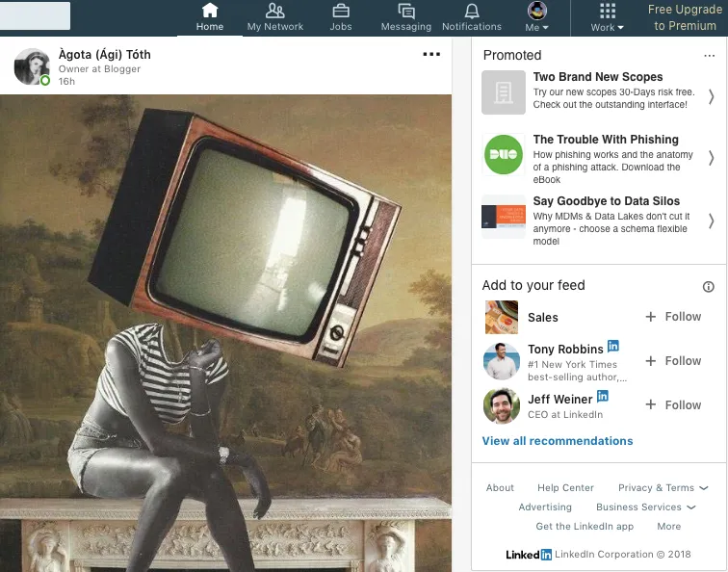Click the LinkedIn logo in footer

[x=529, y=555]
